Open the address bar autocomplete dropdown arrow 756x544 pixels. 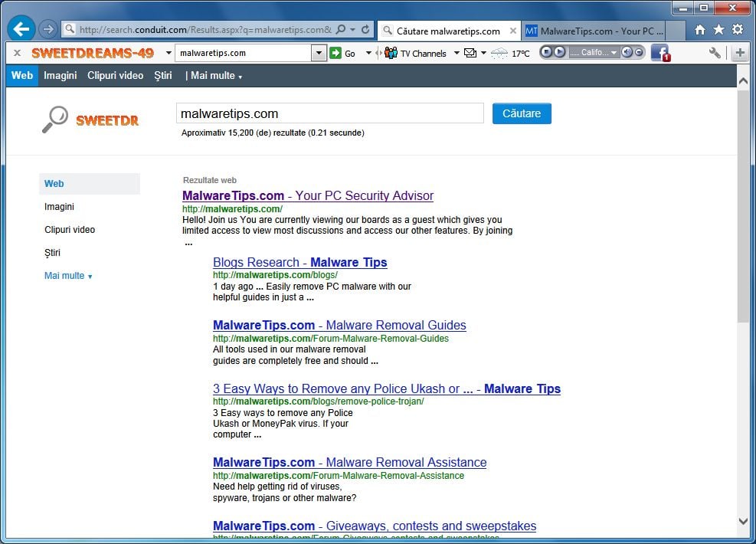coord(352,29)
